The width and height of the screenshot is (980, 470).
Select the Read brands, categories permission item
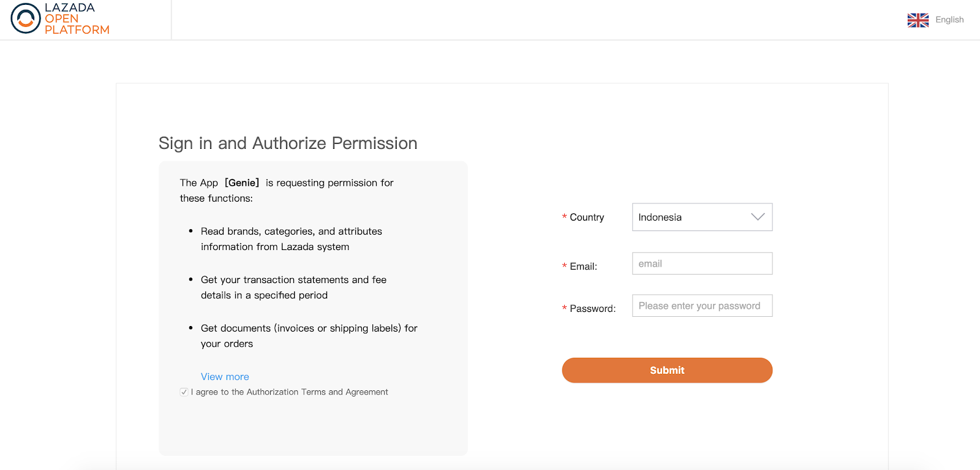coord(292,239)
